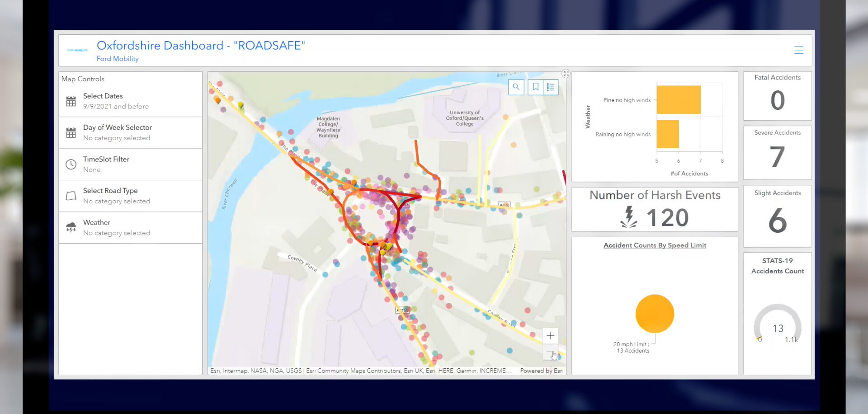Click the STATS-19 accidents gauge

778,325
